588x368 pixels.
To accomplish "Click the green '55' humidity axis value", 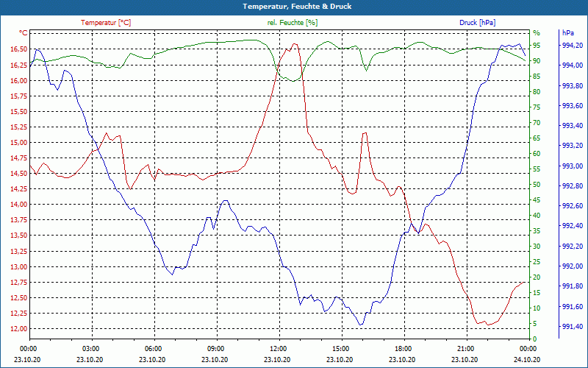I will (537, 169).
